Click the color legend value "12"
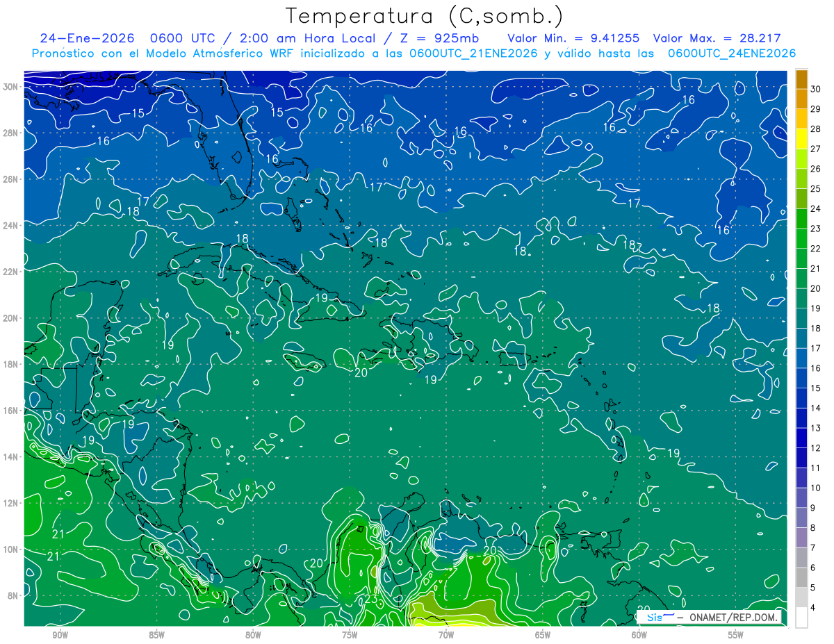Screen dimensions: 834x644 pos(816,448)
